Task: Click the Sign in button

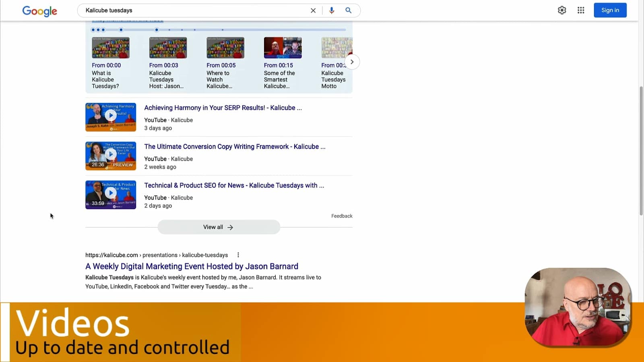Action: point(610,10)
